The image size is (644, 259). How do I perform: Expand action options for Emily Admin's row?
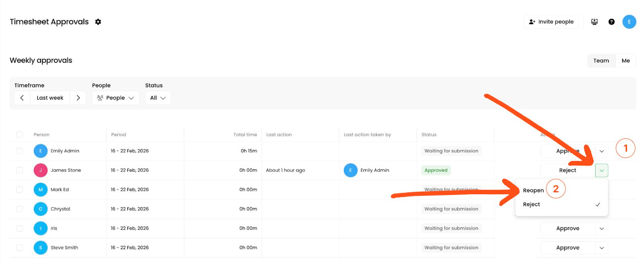pos(602,151)
